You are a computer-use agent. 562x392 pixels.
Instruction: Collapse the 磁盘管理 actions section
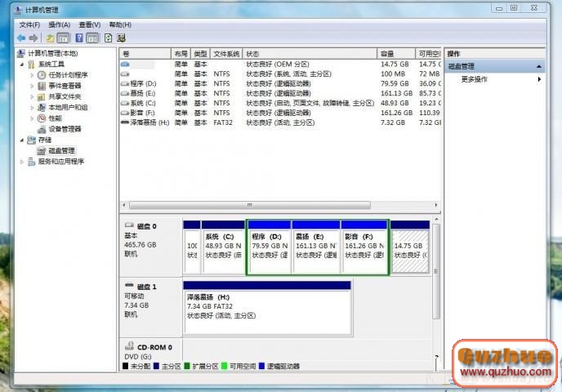(538, 66)
